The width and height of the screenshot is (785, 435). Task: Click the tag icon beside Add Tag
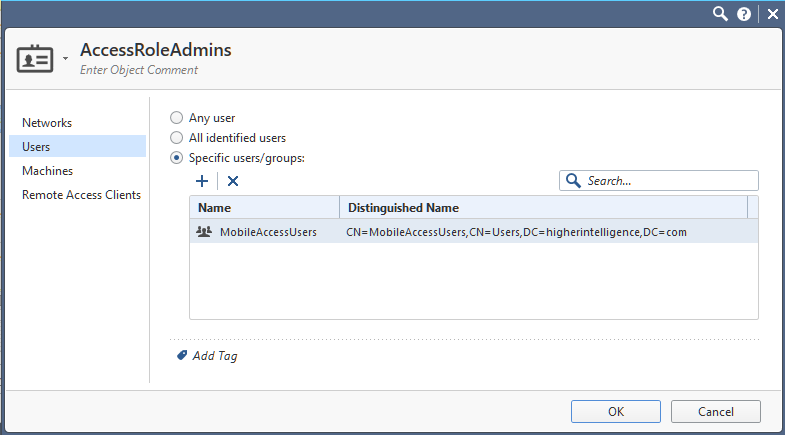182,355
